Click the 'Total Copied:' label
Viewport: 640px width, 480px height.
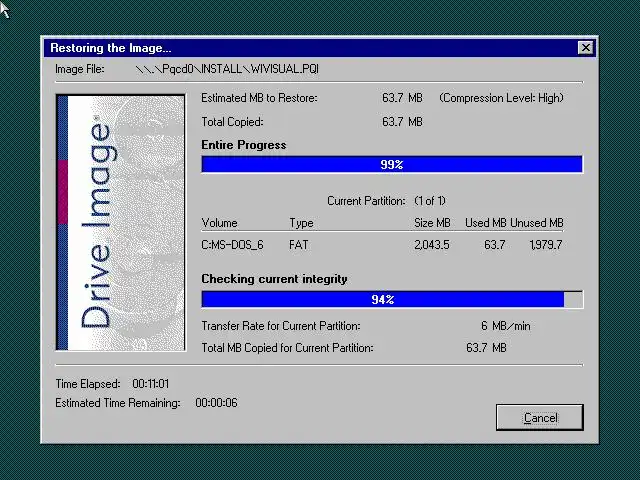pos(232,122)
